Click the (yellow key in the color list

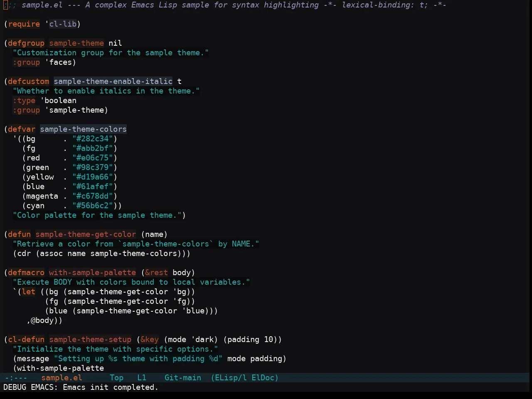pyautogui.click(x=38, y=177)
